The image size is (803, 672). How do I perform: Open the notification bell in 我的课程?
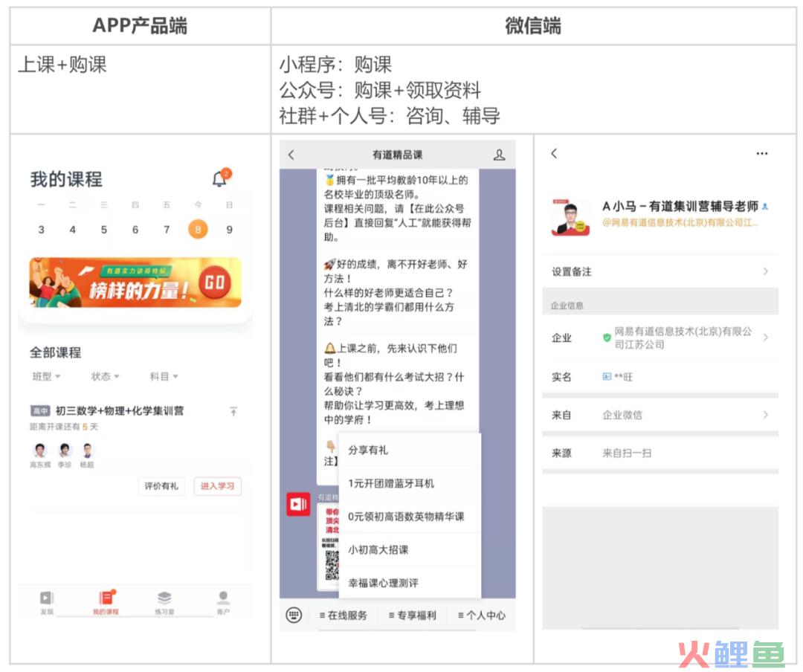(221, 178)
